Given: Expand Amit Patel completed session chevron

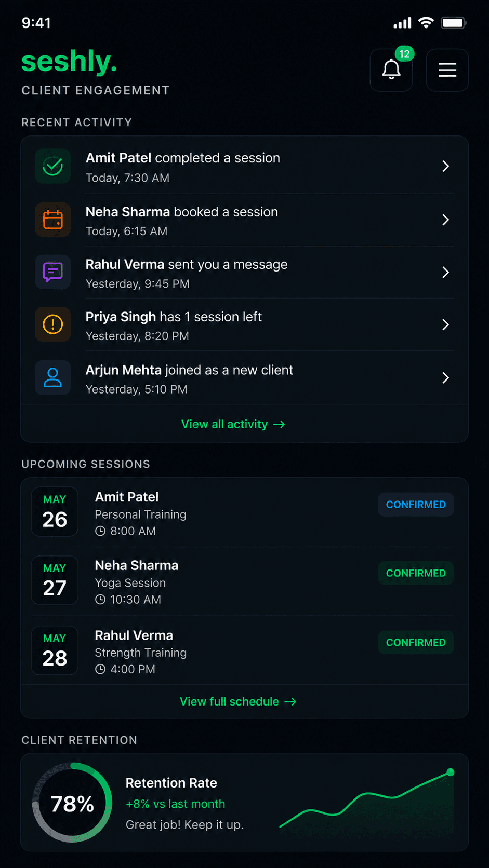Looking at the screenshot, I should pyautogui.click(x=445, y=166).
